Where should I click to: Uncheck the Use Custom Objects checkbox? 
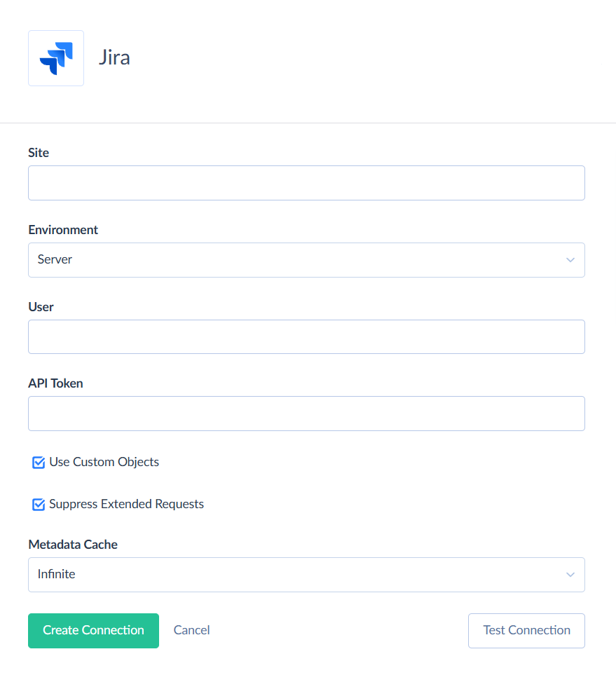(39, 463)
